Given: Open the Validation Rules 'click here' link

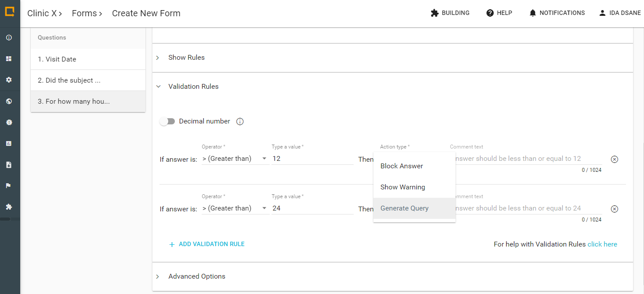Looking at the screenshot, I should [602, 244].
